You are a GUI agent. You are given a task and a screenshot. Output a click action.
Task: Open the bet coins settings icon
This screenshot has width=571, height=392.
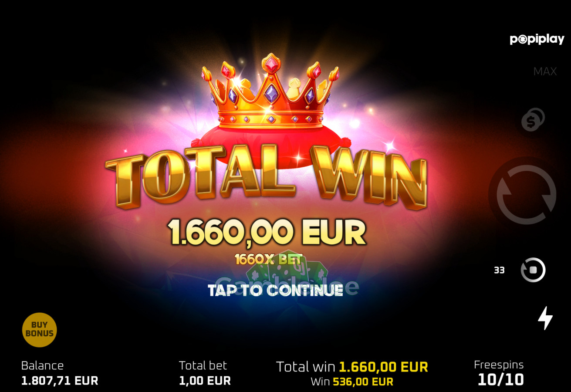click(533, 119)
